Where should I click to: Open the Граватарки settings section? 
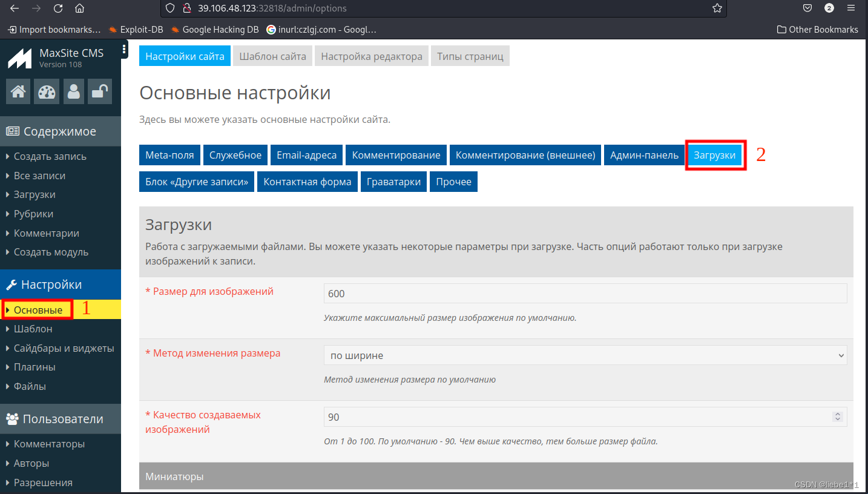point(393,182)
